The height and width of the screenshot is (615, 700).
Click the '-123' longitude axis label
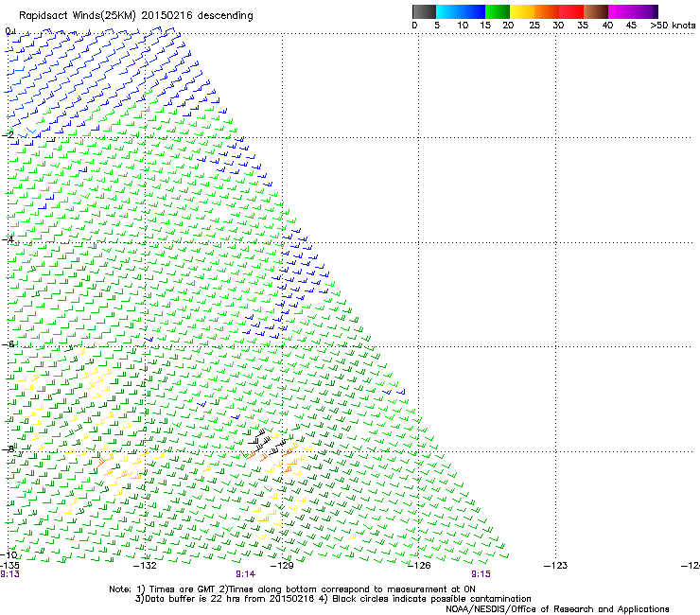pos(556,566)
